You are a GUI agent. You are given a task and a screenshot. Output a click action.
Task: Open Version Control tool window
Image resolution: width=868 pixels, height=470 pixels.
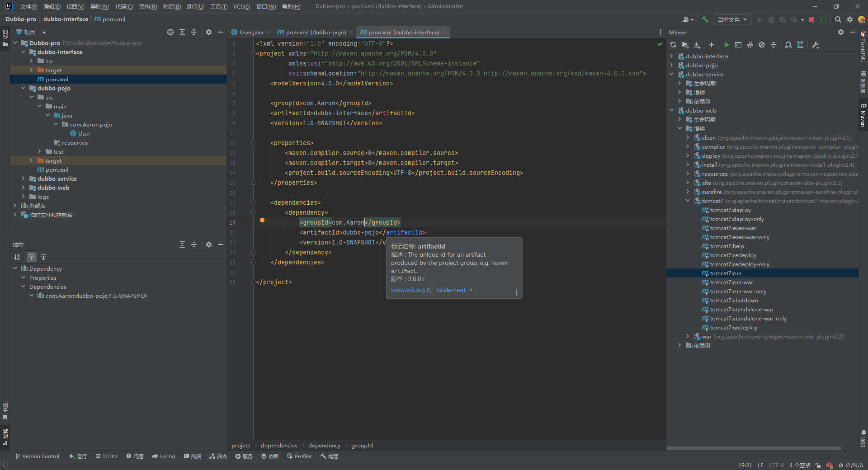37,456
